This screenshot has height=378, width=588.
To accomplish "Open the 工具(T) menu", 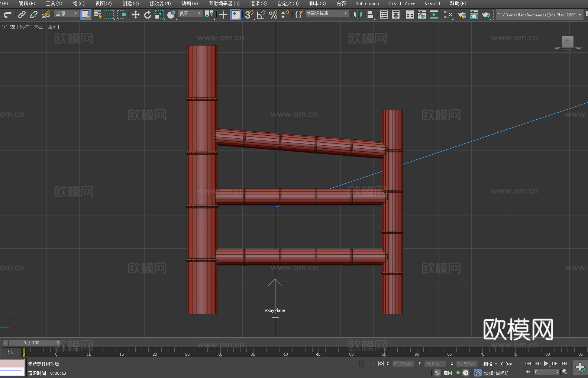I will (x=54, y=3).
